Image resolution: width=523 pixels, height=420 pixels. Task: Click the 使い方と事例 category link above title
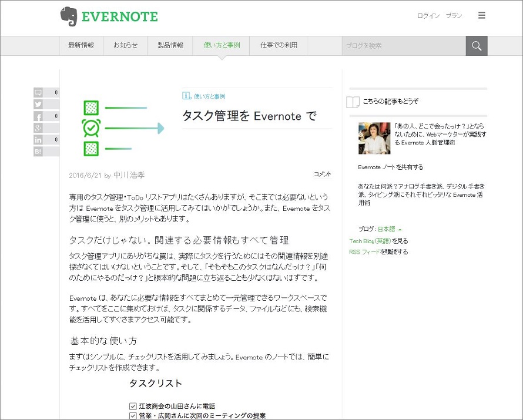[209, 96]
